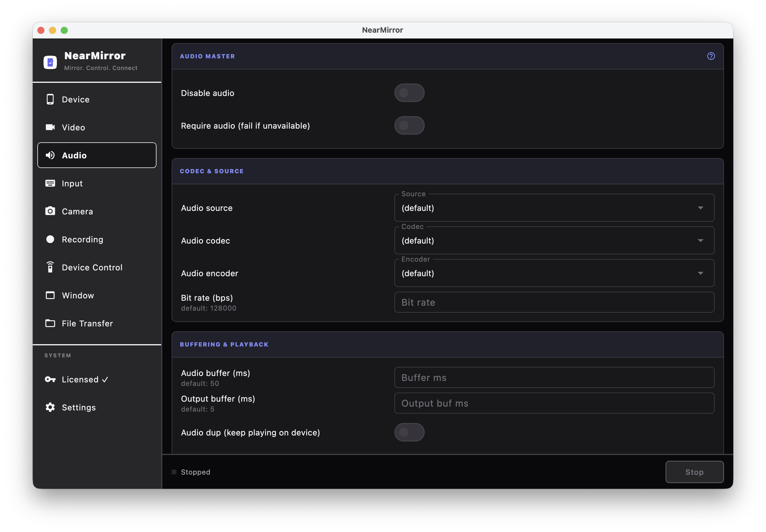This screenshot has height=532, width=766.
Task: Click the arrow on the Codec select
Action: point(701,241)
